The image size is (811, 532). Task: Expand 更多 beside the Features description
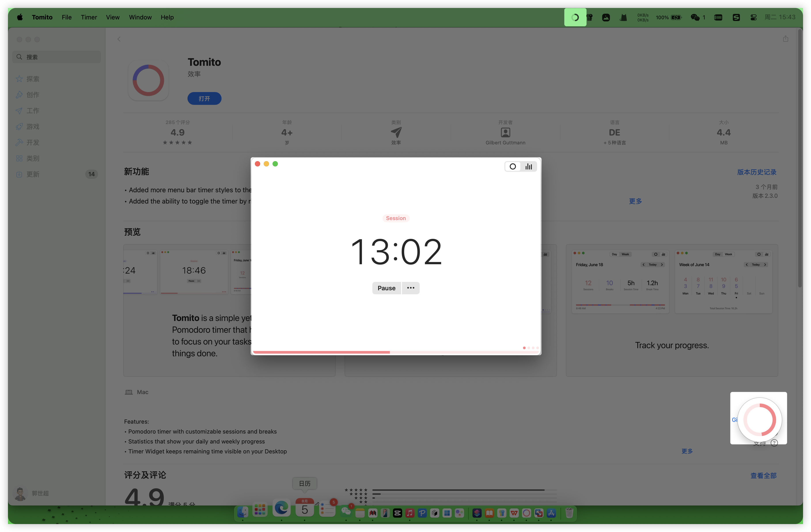pyautogui.click(x=687, y=451)
